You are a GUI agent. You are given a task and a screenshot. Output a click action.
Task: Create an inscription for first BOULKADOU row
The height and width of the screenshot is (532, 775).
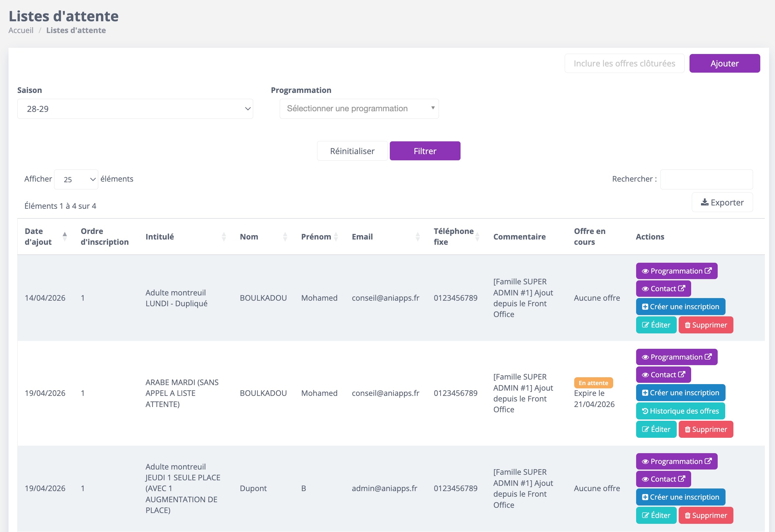pyautogui.click(x=680, y=307)
